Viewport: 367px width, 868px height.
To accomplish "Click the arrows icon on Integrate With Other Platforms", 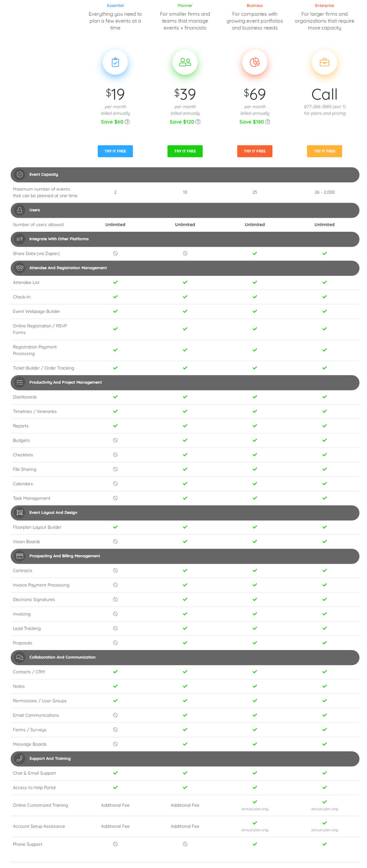I will 20,239.
